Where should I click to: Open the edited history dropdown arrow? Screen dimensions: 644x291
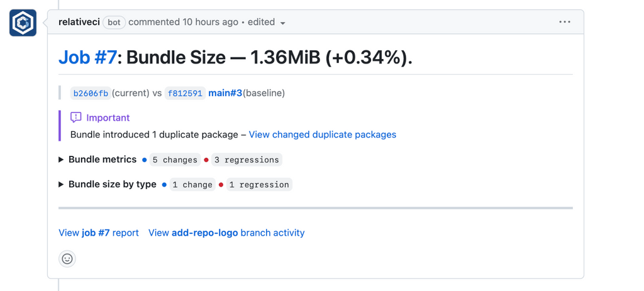(x=283, y=23)
